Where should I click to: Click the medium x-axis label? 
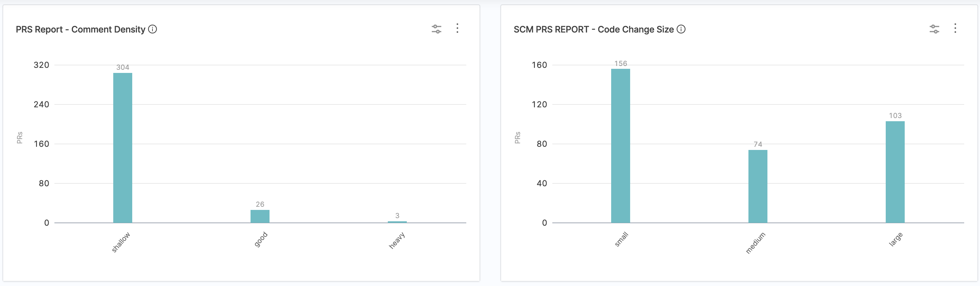755,243
